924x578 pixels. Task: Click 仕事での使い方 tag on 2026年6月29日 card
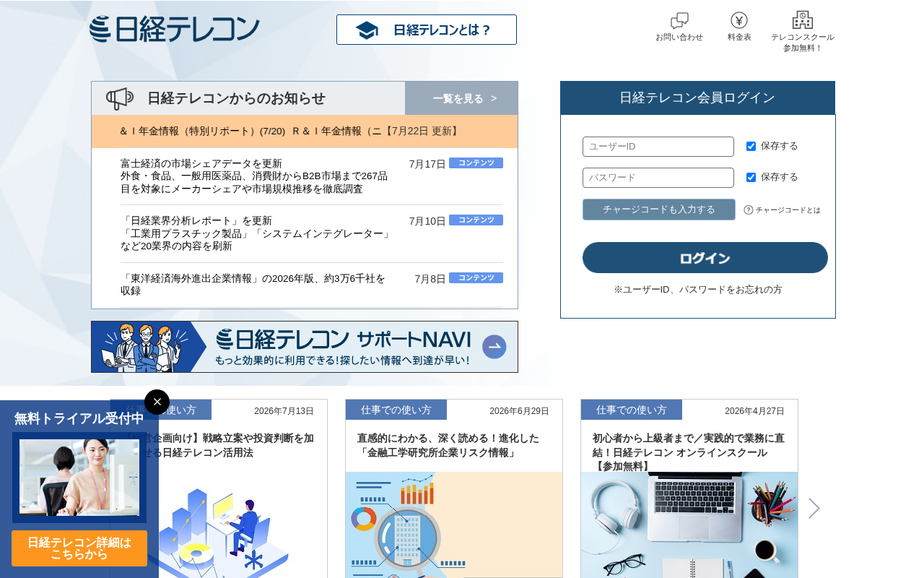coord(396,410)
